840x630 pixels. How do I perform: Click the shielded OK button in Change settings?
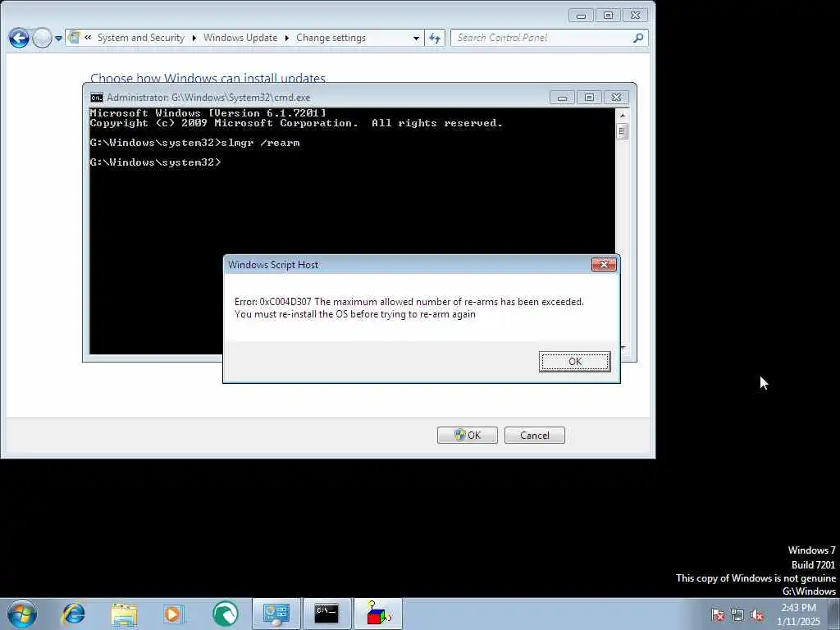click(x=467, y=435)
